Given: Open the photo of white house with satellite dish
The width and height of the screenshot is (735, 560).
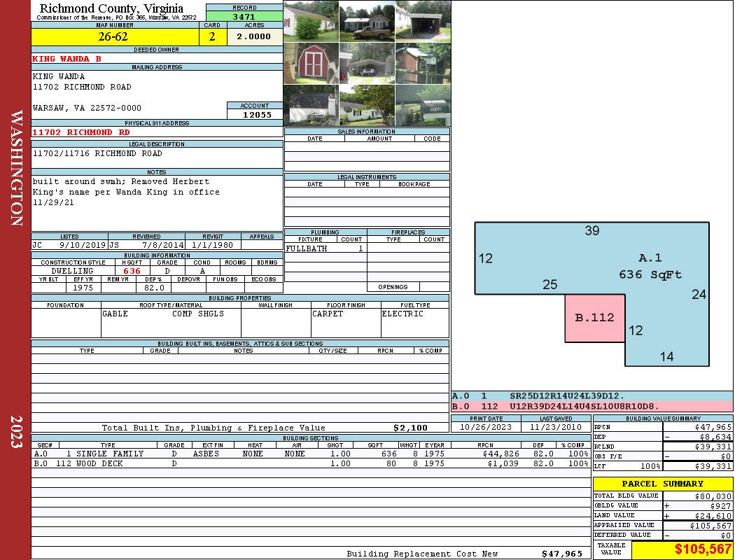Looking at the screenshot, I should pyautogui.click(x=367, y=105).
